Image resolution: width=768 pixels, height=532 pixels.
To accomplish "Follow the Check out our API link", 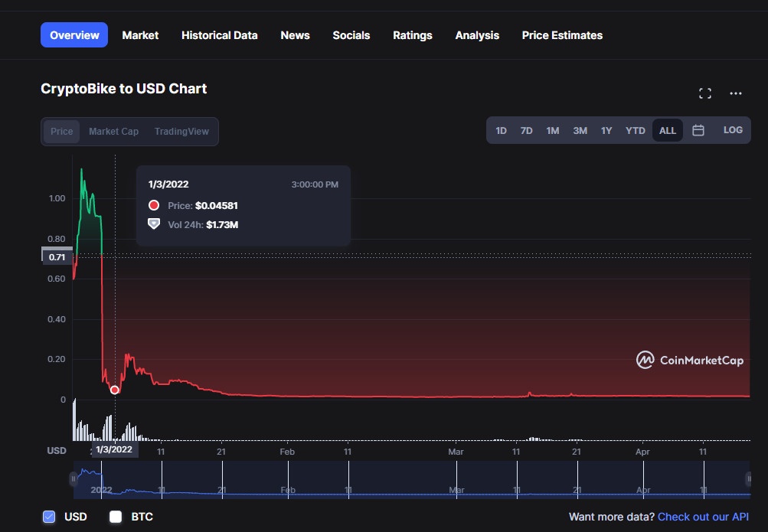I will (x=704, y=517).
